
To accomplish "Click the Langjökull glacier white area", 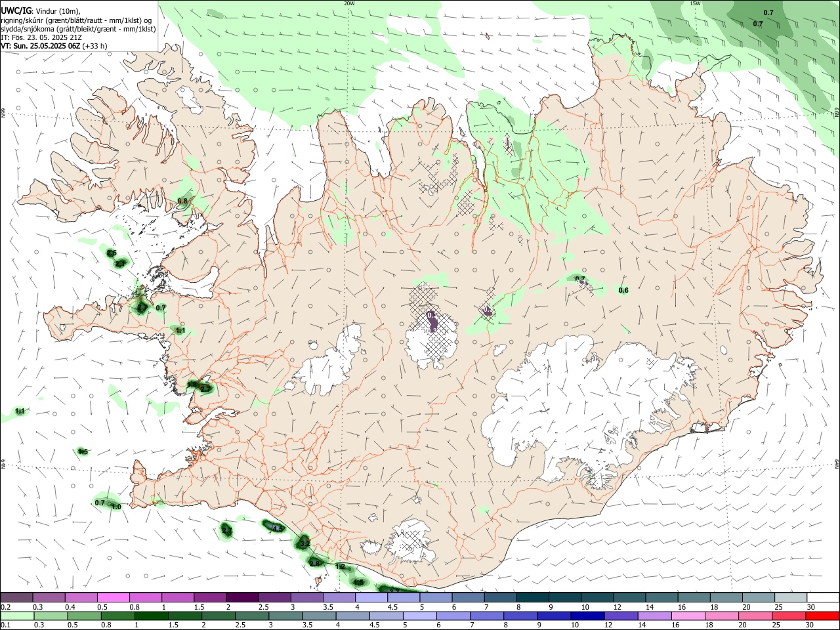I will pos(328,364).
